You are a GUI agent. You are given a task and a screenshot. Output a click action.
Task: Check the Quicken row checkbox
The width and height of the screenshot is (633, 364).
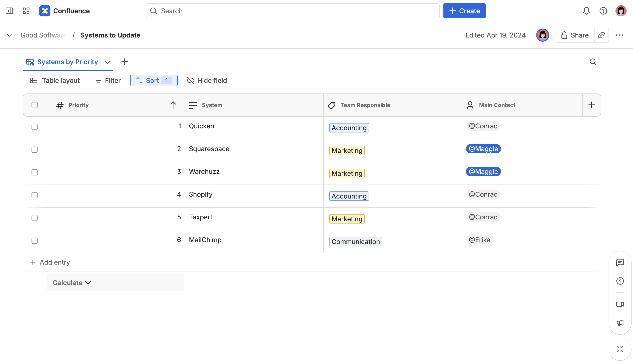tap(35, 127)
